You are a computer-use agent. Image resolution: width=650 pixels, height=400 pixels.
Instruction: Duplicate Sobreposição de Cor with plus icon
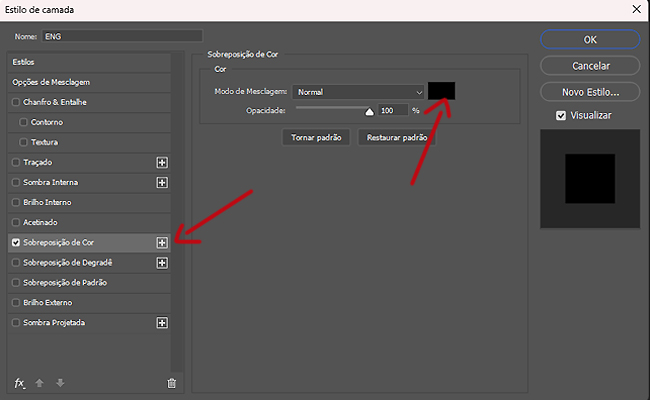click(162, 242)
